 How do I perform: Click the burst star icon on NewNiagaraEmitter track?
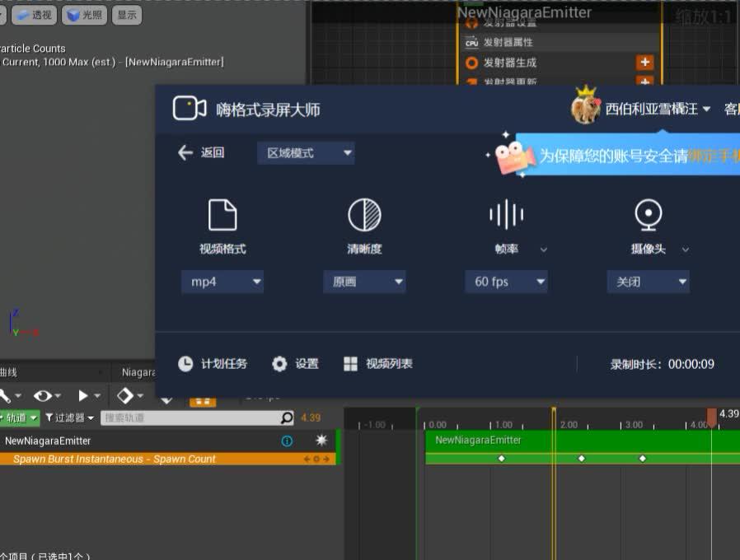[321, 440]
